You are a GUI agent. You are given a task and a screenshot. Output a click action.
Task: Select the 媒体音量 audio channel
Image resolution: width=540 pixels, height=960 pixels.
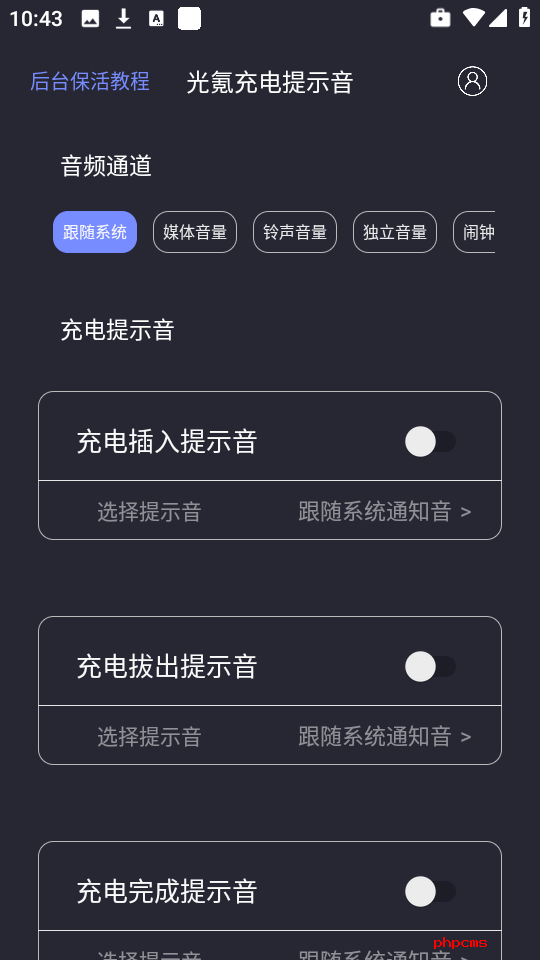(195, 232)
